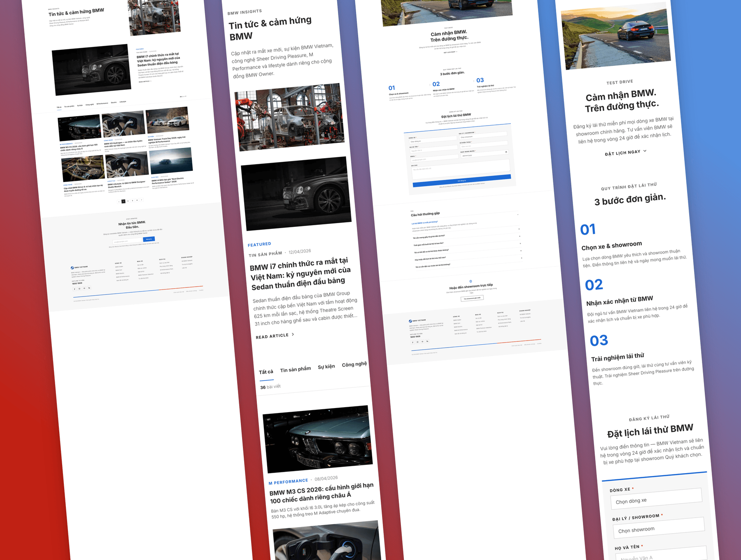Select 'Công nghệ' tab on mobile news page

tap(354, 364)
